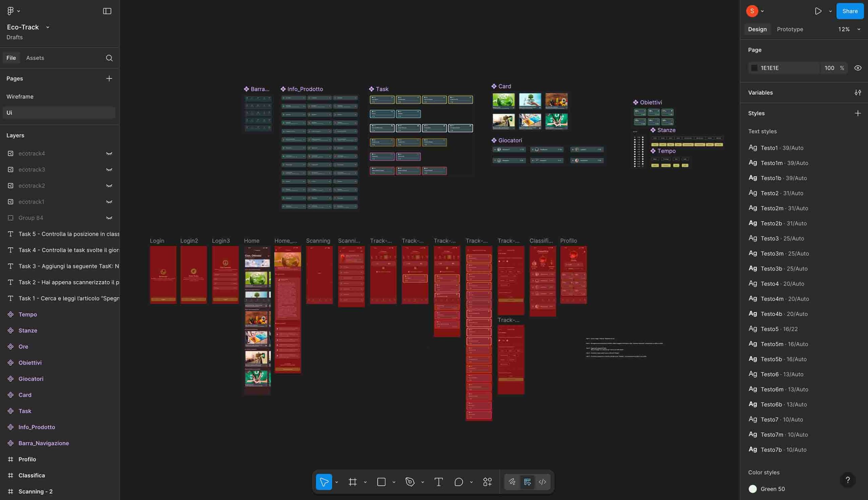Switch to the Assets tab

(35, 58)
